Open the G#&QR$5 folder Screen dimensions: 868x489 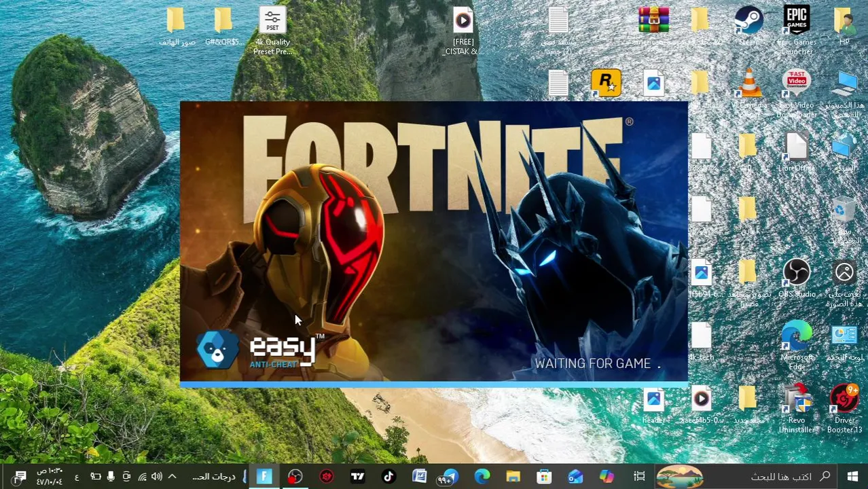(223, 26)
